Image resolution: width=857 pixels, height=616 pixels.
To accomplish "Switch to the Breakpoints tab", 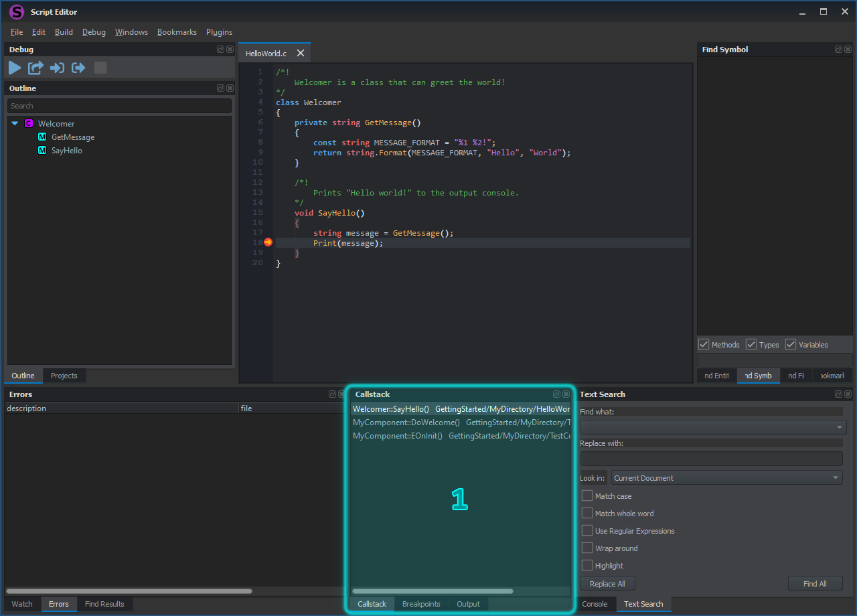I will point(421,604).
